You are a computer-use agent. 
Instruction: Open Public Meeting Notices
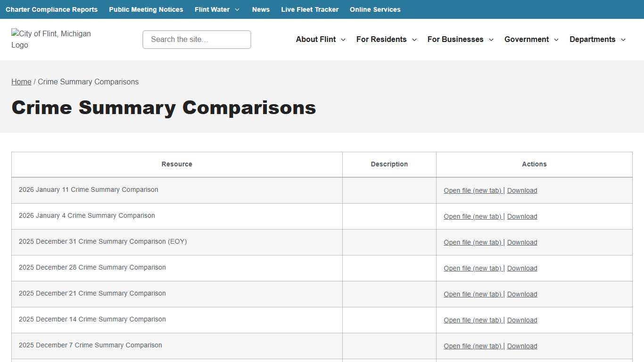[146, 9]
